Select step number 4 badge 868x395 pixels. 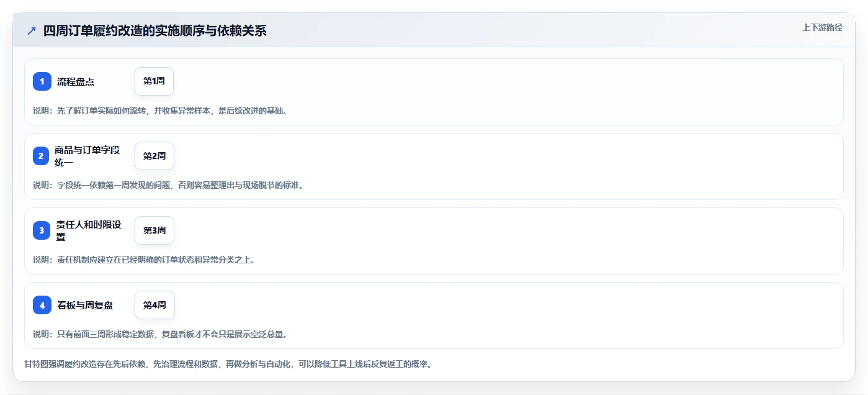tap(42, 305)
